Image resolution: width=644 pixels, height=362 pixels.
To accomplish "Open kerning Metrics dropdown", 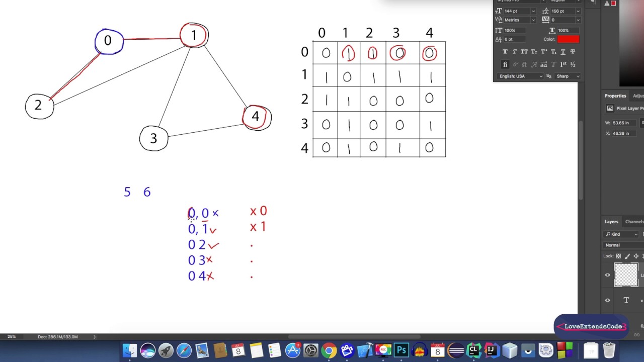I will pos(533,20).
